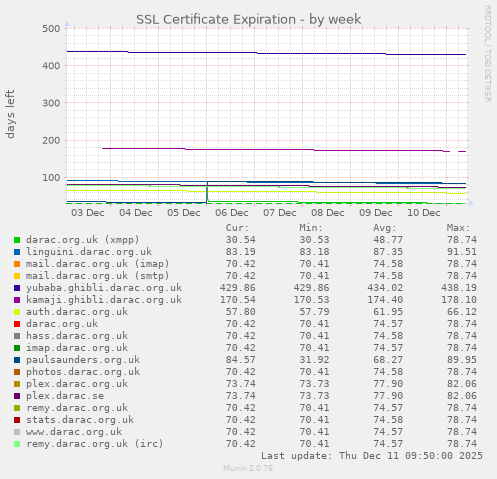497x479 pixels.
Task: Click the plex.darac.se legend swatch
Action: coord(17,396)
